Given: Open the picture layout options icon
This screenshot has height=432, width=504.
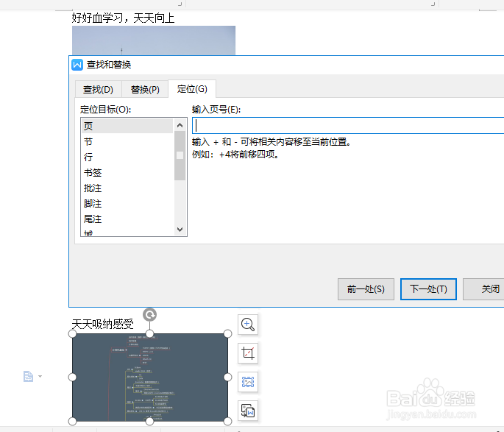Looking at the screenshot, I should (248, 382).
